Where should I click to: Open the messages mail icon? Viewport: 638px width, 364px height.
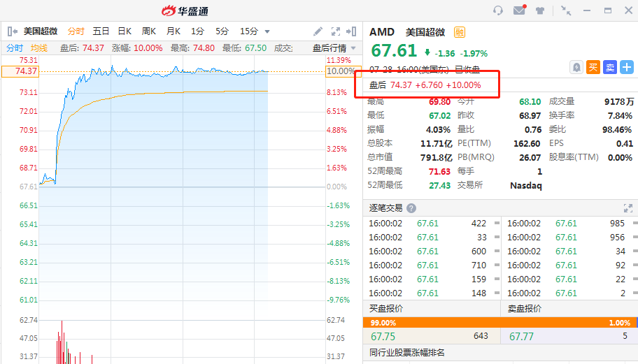519,10
